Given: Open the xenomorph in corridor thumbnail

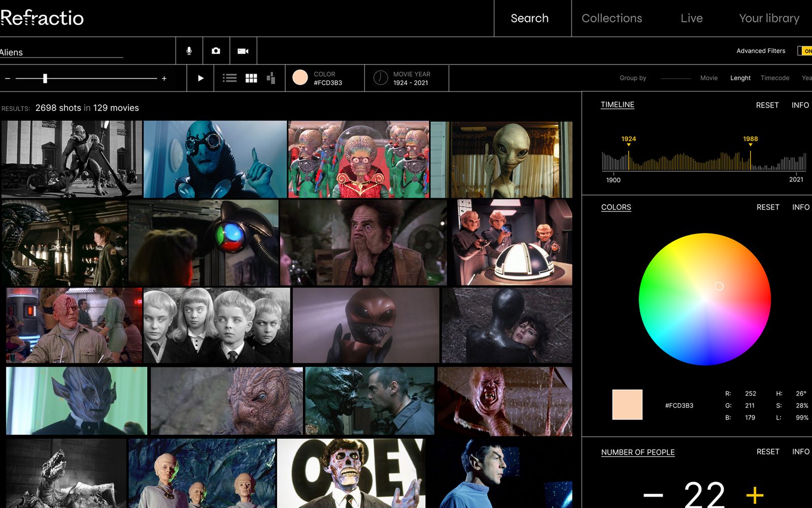Looking at the screenshot, I should [64, 242].
